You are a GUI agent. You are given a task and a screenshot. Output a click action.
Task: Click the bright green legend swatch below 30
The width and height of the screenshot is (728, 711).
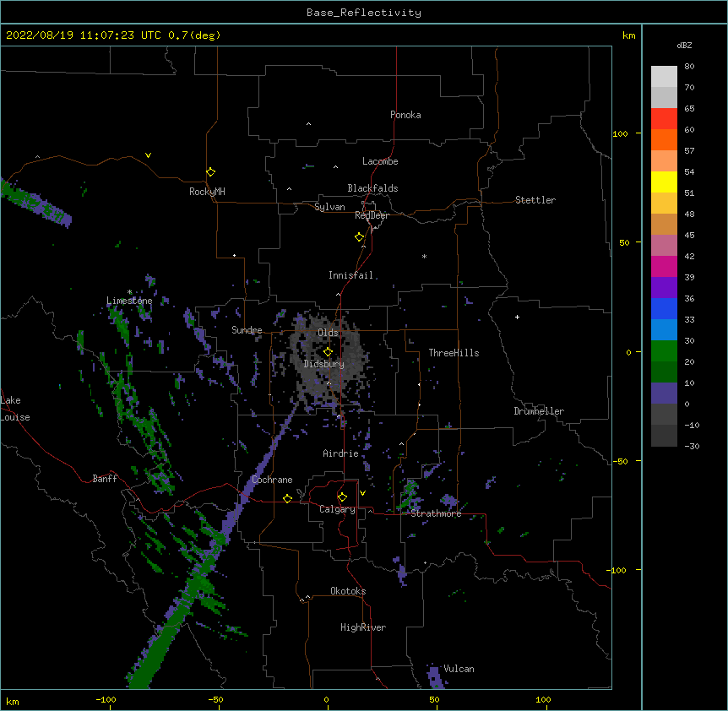664,351
